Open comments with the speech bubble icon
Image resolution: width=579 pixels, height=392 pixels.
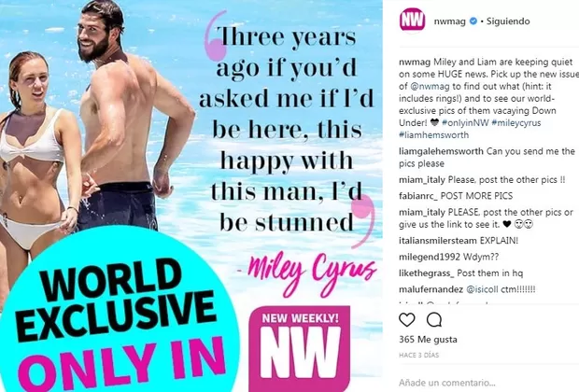coord(434,319)
